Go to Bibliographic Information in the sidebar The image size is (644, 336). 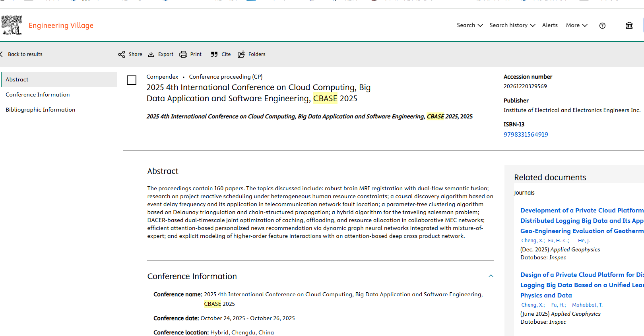tap(41, 110)
